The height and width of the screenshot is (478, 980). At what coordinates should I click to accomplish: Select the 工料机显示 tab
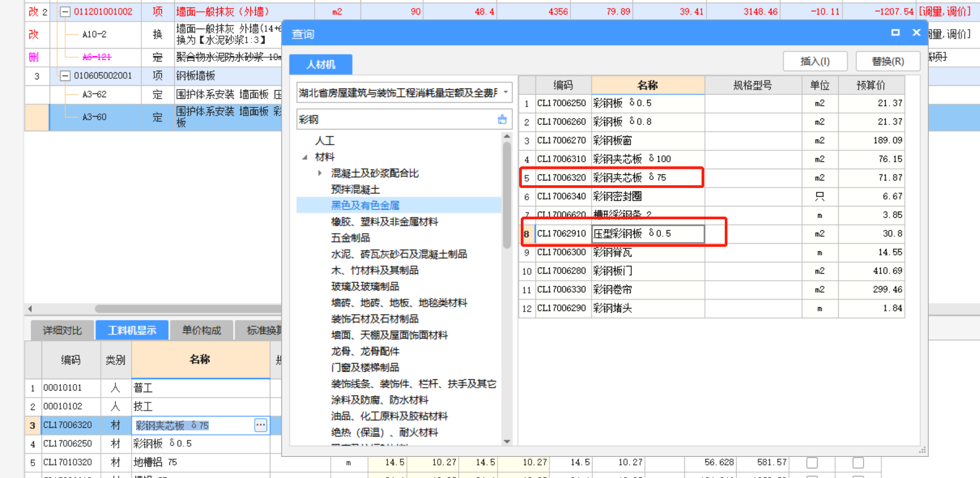tap(132, 330)
